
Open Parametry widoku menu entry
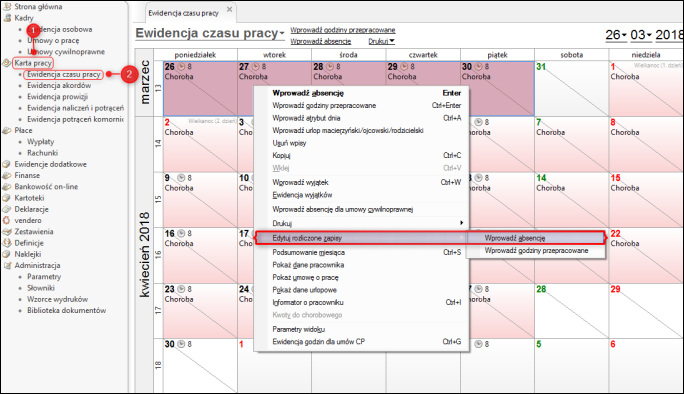[362, 329]
